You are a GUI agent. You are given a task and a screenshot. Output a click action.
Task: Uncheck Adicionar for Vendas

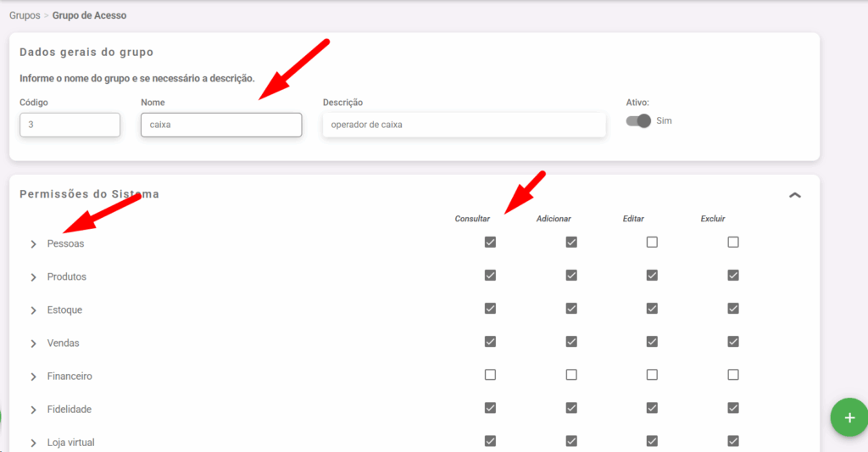point(571,342)
